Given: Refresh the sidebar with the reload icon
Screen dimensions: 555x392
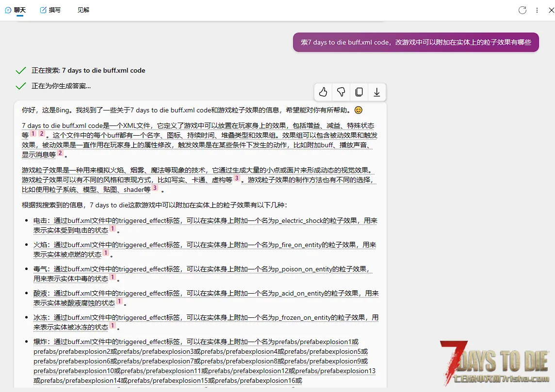Looking at the screenshot, I should coord(522,10).
